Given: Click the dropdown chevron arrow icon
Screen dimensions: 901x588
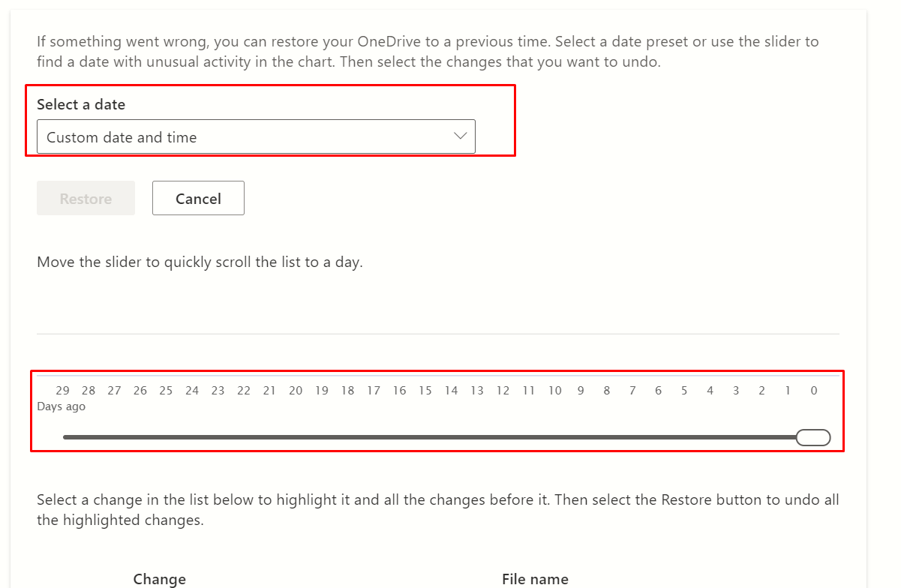Looking at the screenshot, I should [461, 136].
